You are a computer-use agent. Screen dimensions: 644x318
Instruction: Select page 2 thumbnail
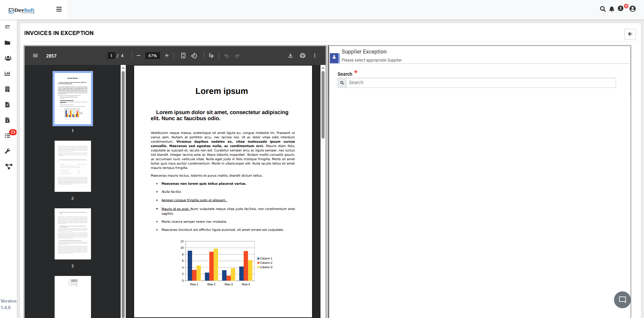tap(73, 166)
